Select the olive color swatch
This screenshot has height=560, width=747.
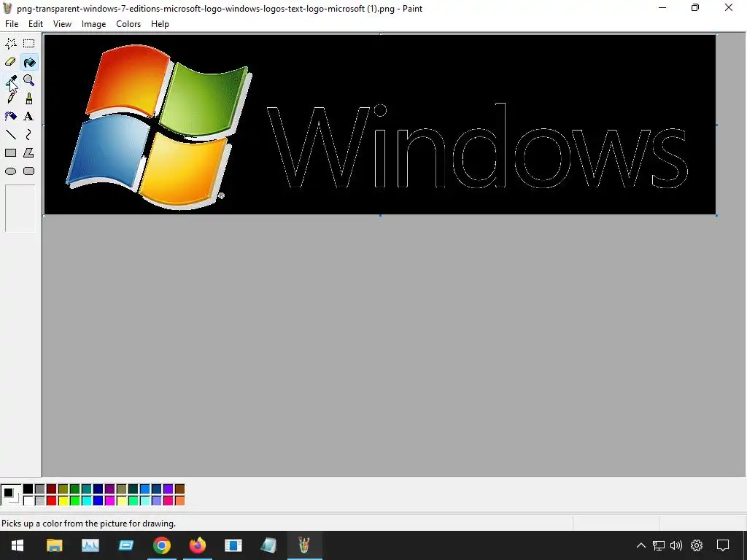[x=63, y=489]
